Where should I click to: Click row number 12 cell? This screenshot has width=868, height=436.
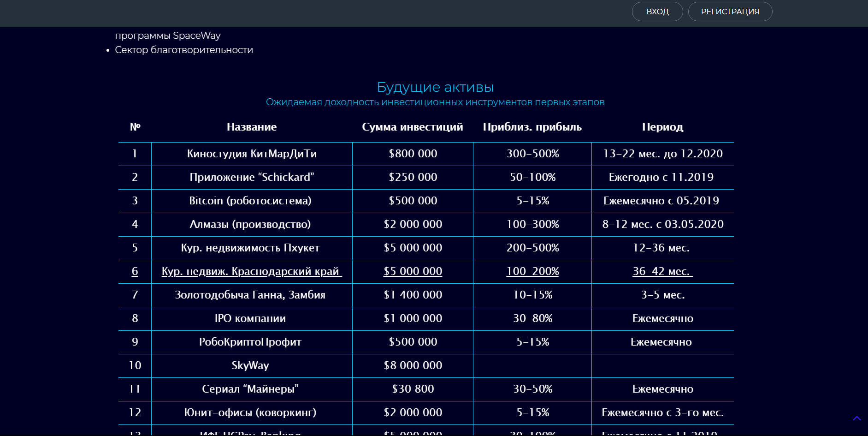coord(135,413)
